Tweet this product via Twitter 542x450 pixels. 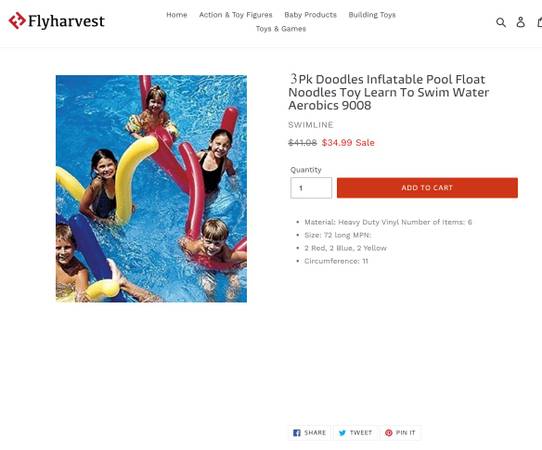[355, 433]
